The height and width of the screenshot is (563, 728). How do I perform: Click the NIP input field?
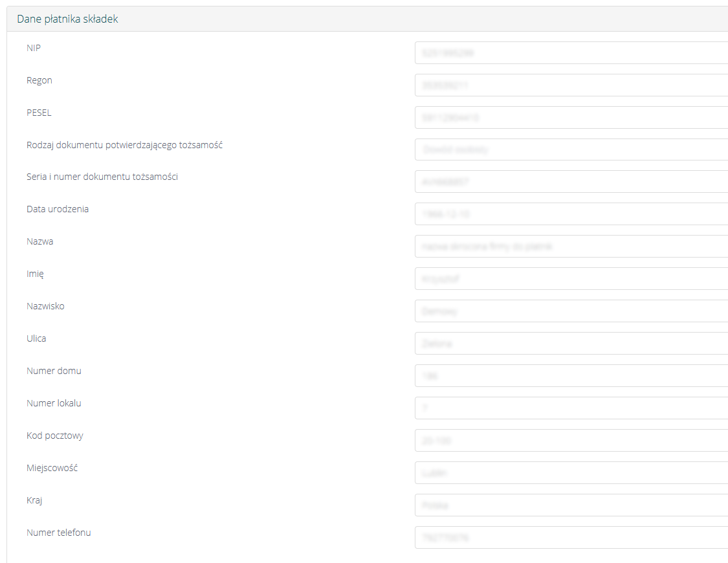(571, 53)
